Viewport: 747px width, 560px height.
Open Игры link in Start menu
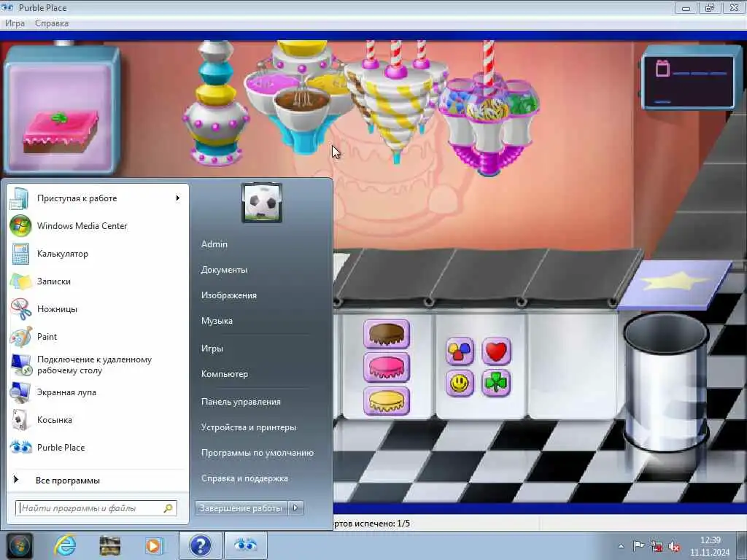pyautogui.click(x=212, y=348)
